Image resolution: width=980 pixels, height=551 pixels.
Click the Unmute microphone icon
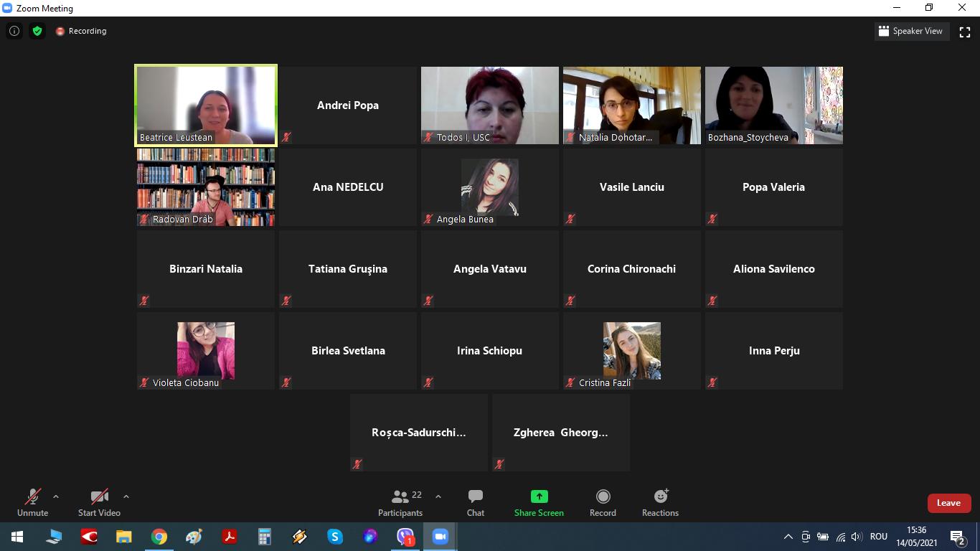pos(32,496)
